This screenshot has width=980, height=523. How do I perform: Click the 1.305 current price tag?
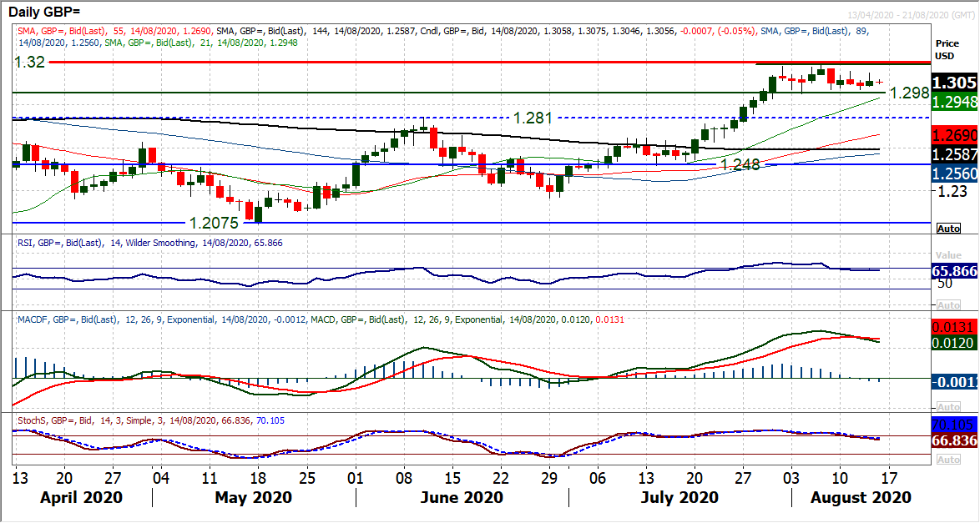coord(955,83)
